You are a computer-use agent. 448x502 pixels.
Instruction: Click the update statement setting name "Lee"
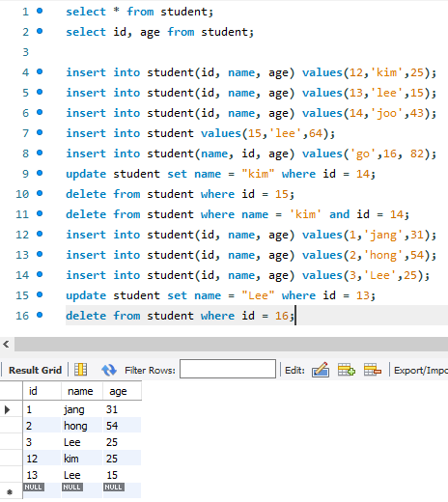(220, 295)
